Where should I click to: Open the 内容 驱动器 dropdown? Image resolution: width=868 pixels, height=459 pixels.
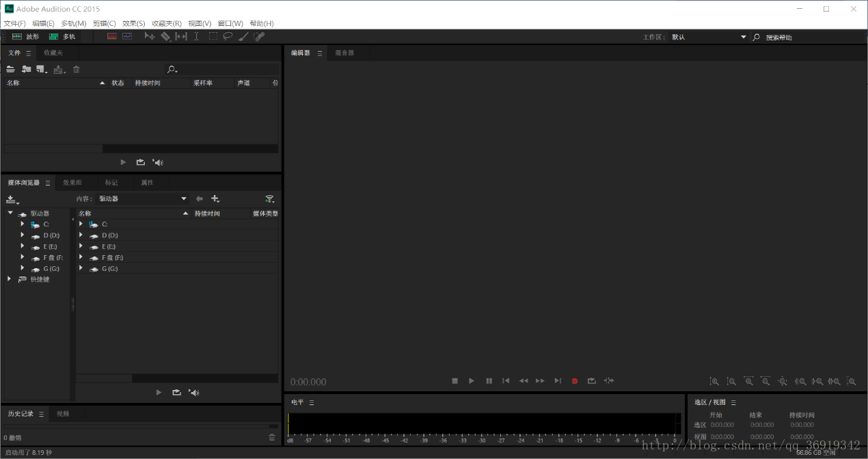[141, 198]
